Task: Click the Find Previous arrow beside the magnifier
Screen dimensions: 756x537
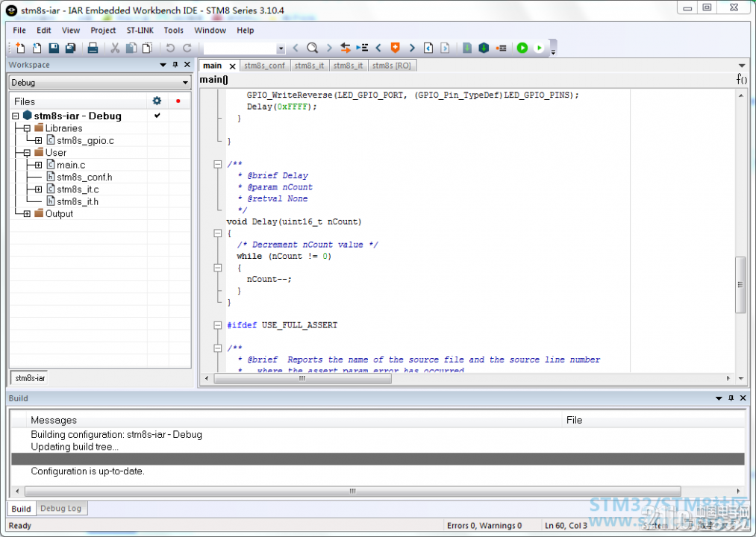Action: (296, 48)
